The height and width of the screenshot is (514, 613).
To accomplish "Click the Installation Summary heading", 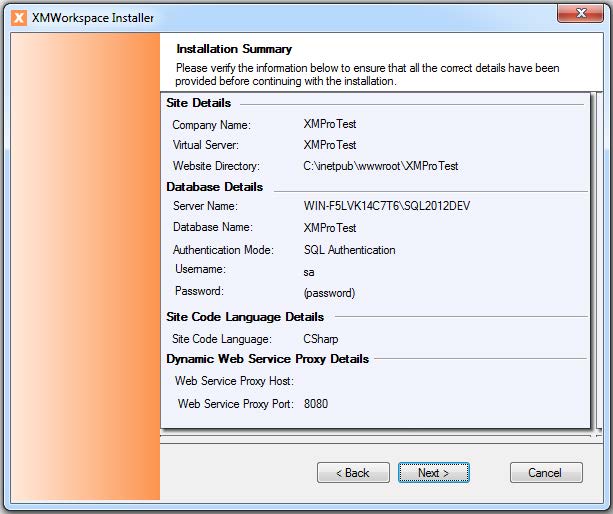I will [x=234, y=48].
